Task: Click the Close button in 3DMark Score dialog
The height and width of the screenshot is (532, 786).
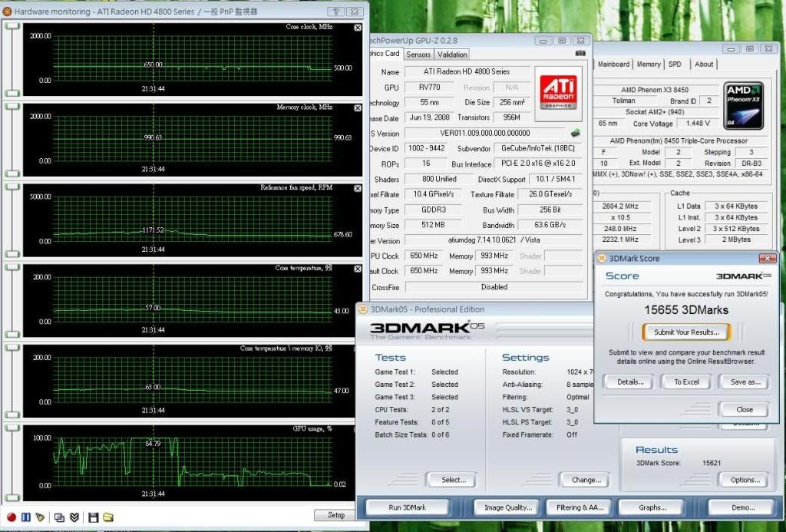Action: coord(745,410)
